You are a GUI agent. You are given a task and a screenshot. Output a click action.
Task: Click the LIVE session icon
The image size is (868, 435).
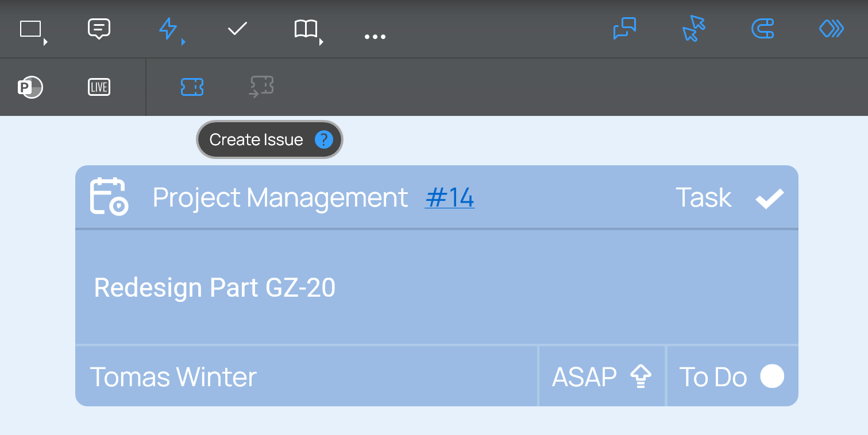click(99, 87)
